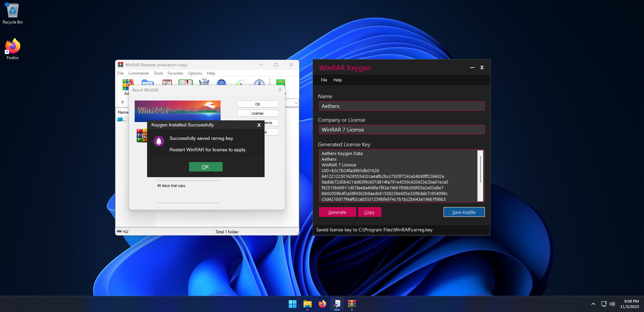Click the 'Aetherx Keygen Data' line
Screen dimensions: 644x312
pyautogui.click(x=342, y=154)
